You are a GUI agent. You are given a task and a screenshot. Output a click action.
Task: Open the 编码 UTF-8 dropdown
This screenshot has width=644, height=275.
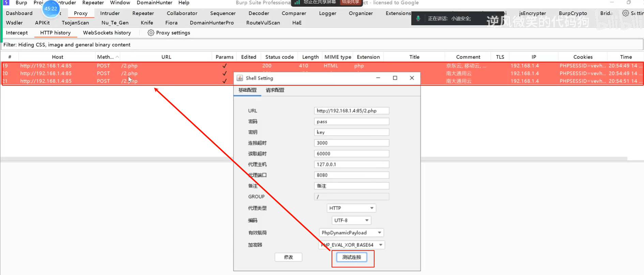[351, 220]
